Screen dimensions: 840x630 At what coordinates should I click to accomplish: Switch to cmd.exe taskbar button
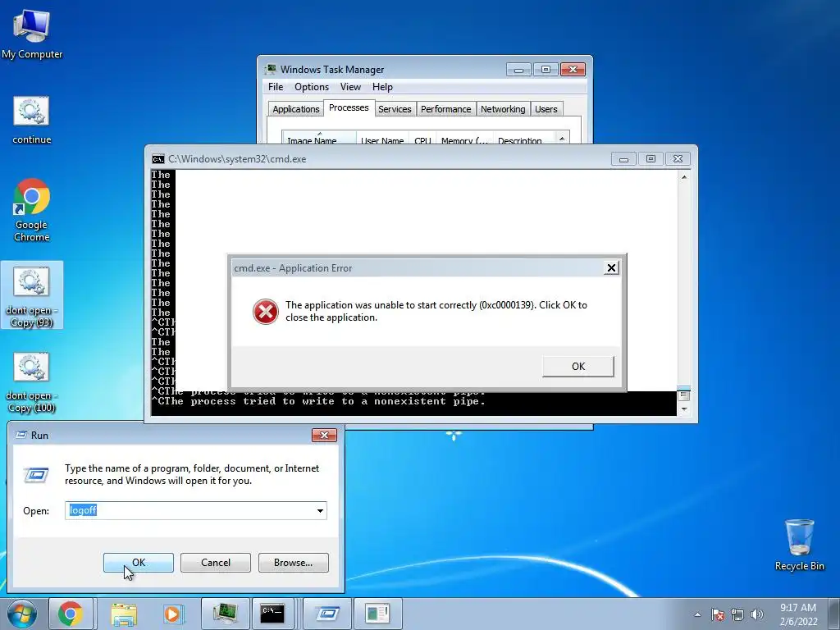(272, 614)
